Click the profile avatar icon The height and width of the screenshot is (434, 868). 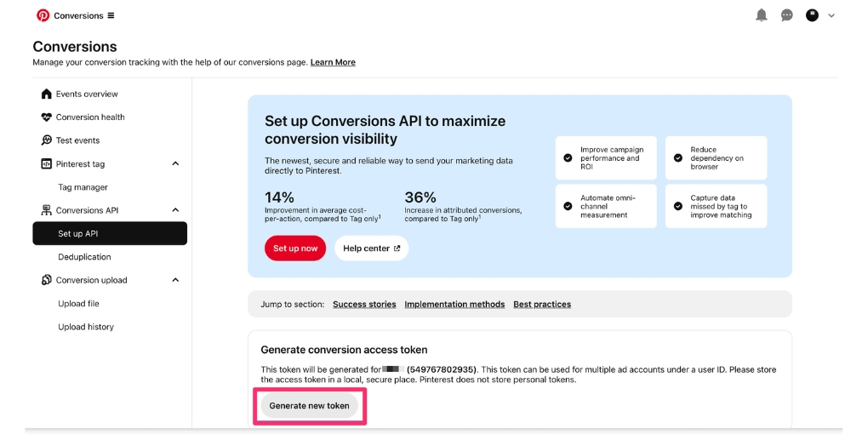tap(812, 15)
